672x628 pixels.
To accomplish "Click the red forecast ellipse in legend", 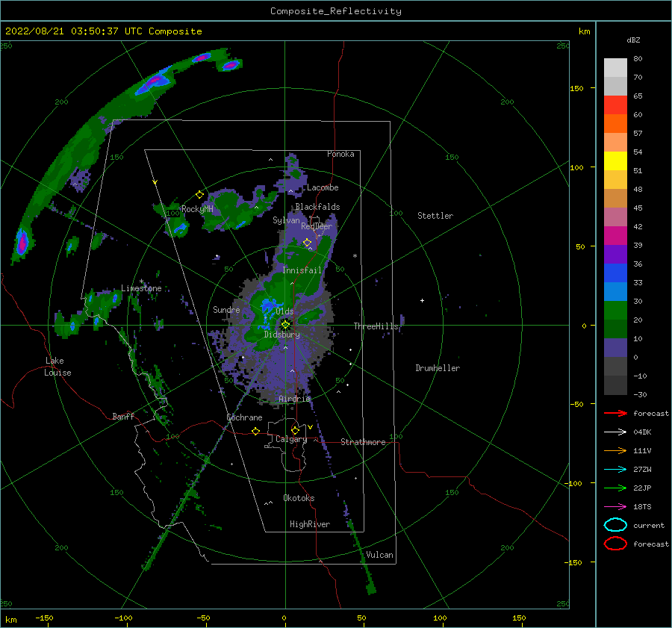I will click(615, 544).
